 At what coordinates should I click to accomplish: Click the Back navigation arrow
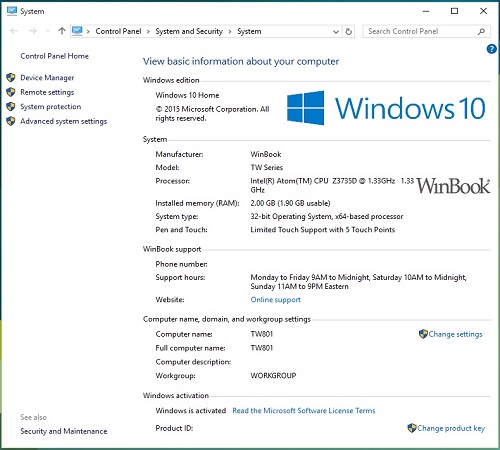tap(14, 31)
